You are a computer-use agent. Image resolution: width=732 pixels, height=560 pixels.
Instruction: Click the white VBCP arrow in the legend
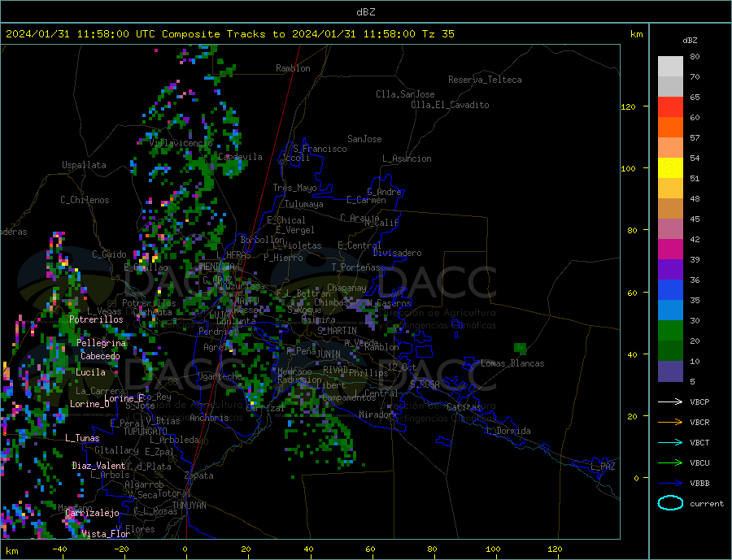pyautogui.click(x=670, y=402)
